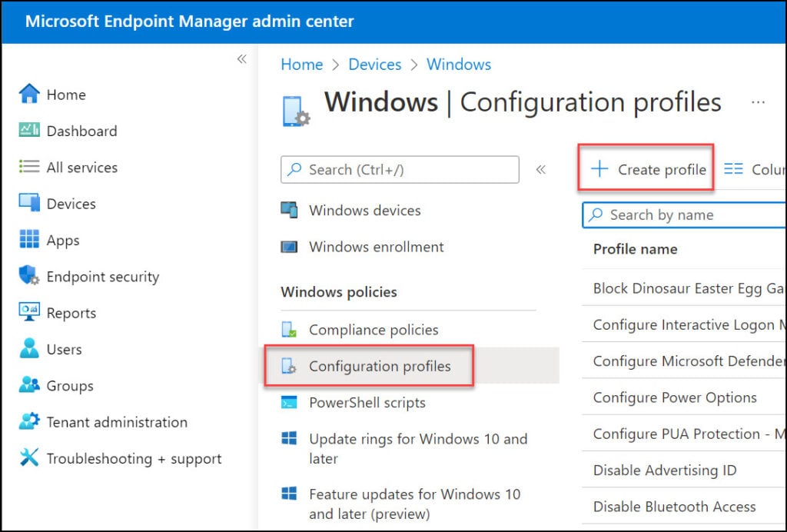Click the Devices monitor icon in sidebar
Screen dimensions: 787x532
(29, 203)
